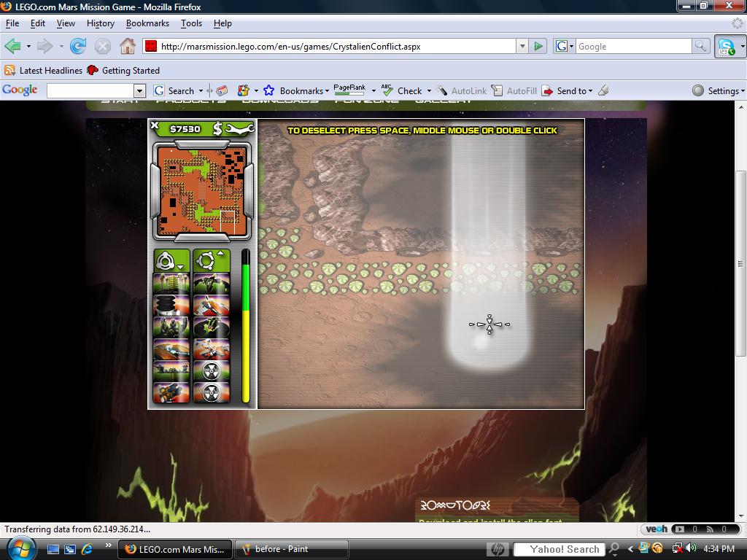The height and width of the screenshot is (560, 747).
Task: Open the Tools menu
Action: click(192, 23)
